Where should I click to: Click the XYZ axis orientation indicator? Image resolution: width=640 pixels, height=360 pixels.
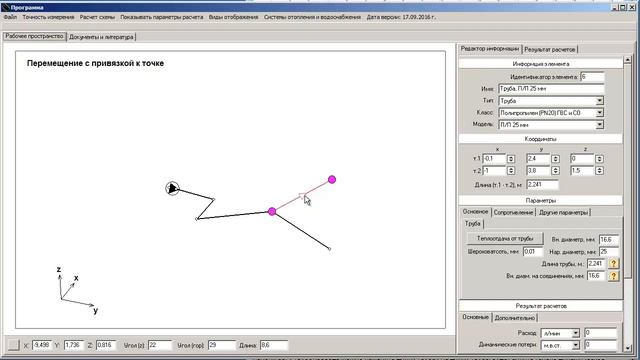click(x=78, y=290)
